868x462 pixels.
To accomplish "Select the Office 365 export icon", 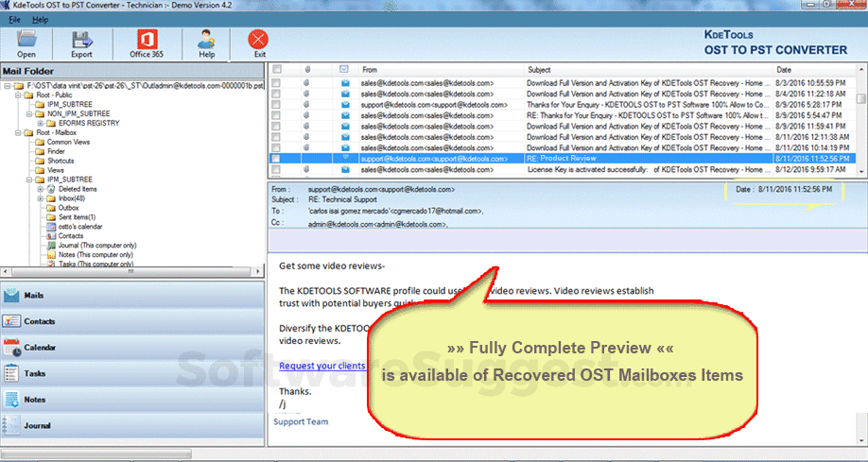I will 147,40.
